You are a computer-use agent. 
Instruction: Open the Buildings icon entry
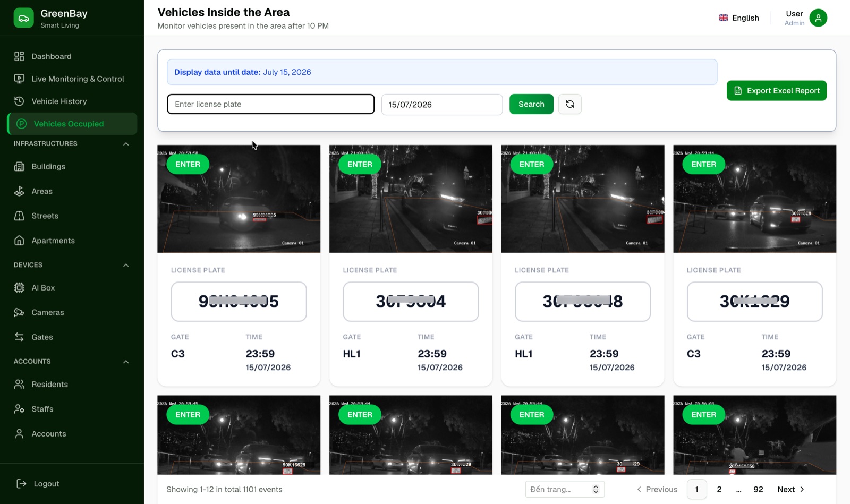click(19, 167)
